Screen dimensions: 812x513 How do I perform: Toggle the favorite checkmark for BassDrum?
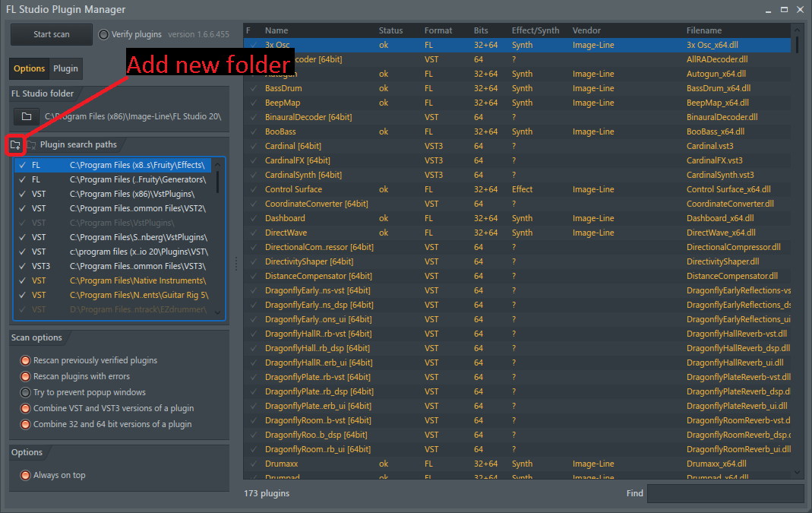[254, 88]
